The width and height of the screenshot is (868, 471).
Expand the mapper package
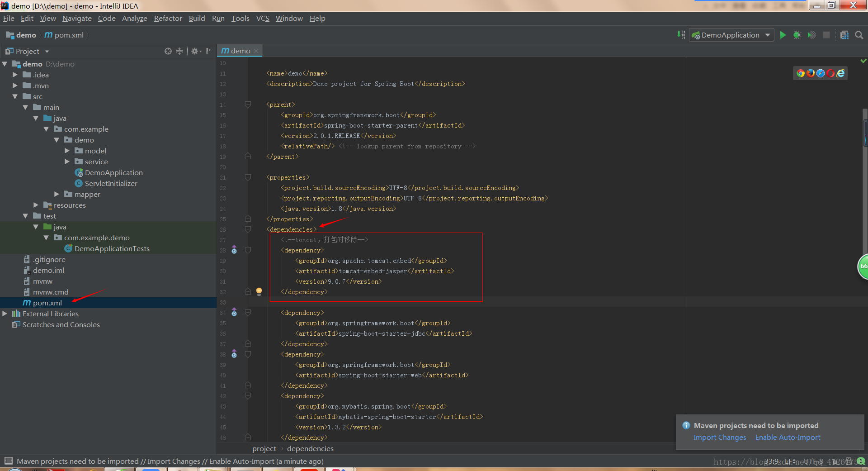pos(57,194)
